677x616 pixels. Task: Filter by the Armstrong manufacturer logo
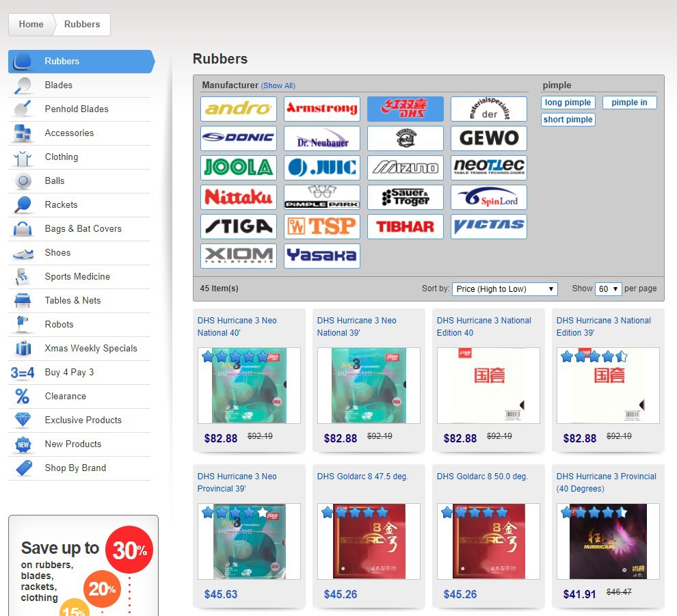(321, 109)
